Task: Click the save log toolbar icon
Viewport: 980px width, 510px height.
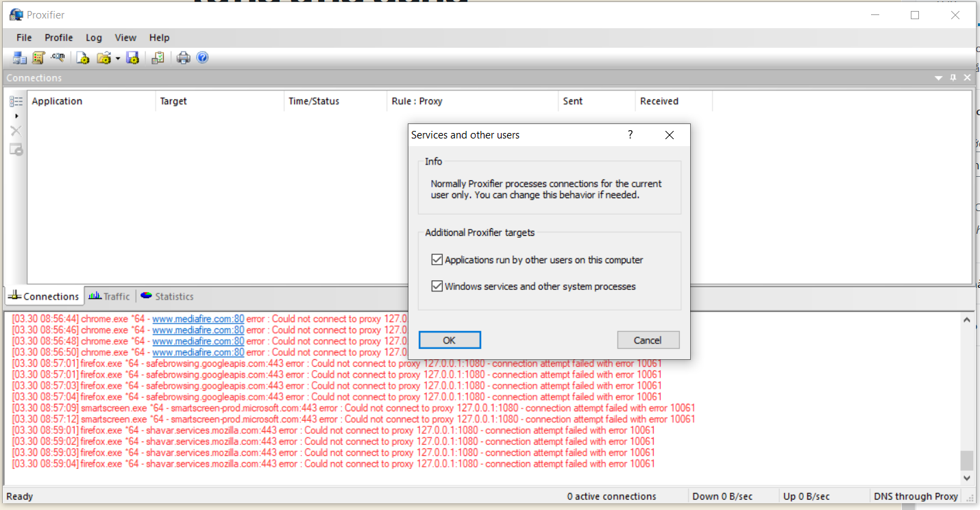Action: click(x=132, y=58)
